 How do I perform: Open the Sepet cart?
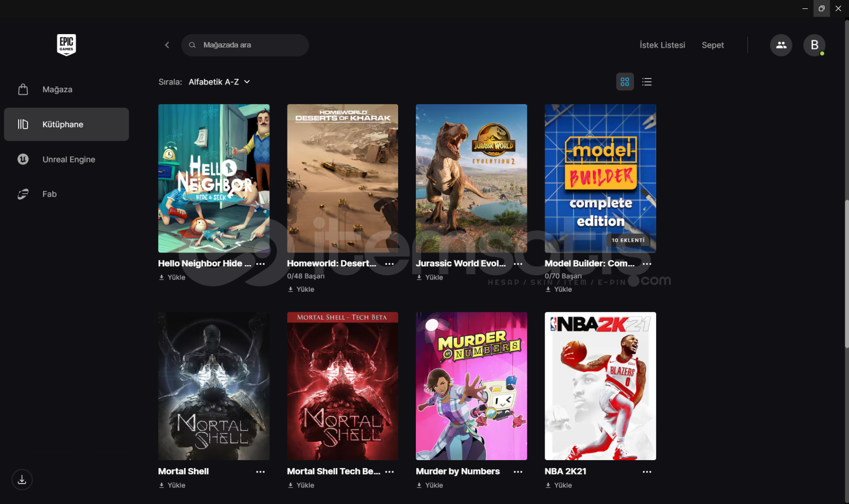click(713, 45)
